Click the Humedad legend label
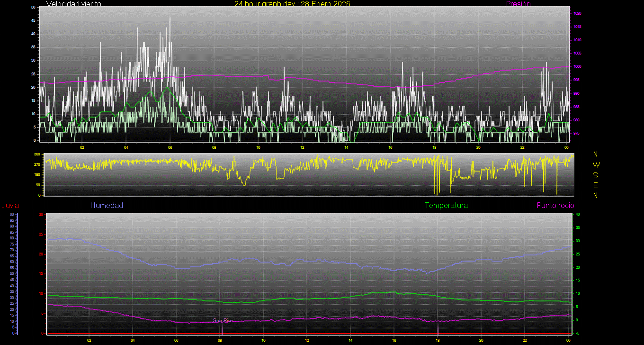Viewport: 644px width, 345px height. pyautogui.click(x=107, y=205)
